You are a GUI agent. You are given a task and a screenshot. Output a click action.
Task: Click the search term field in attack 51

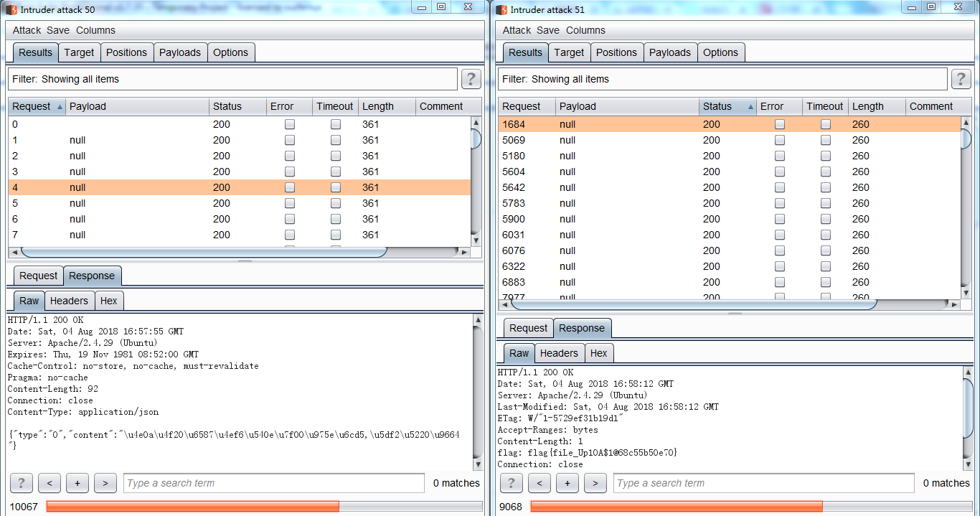coord(763,483)
